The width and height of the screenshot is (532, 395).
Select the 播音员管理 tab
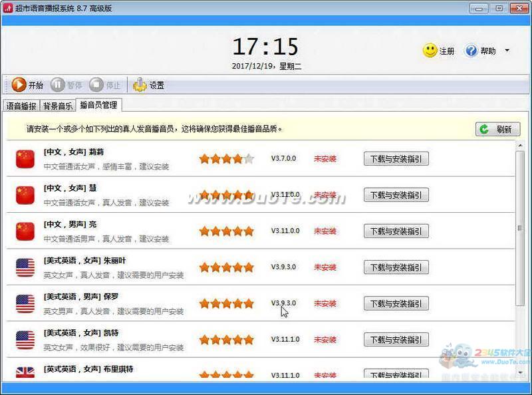[x=98, y=105]
